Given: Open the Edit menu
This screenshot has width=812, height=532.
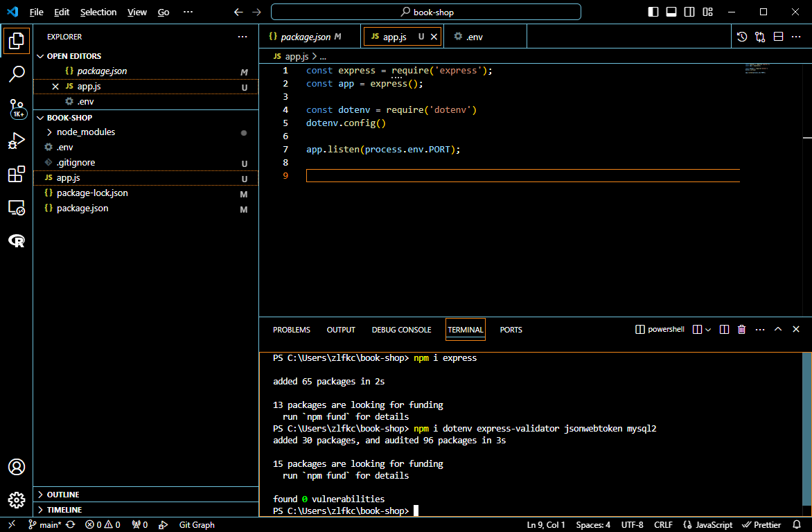Looking at the screenshot, I should pyautogui.click(x=62, y=12).
